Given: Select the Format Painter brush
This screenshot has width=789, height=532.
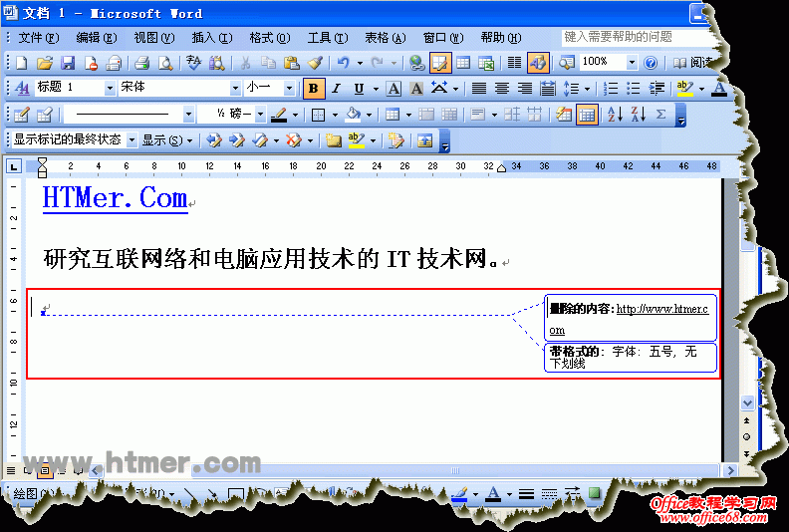Looking at the screenshot, I should (x=315, y=63).
